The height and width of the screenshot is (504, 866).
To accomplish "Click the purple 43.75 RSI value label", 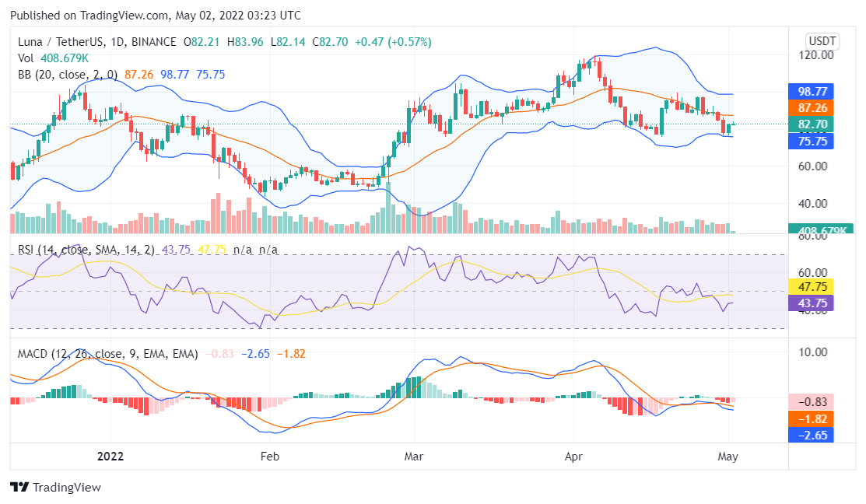I will [x=812, y=303].
